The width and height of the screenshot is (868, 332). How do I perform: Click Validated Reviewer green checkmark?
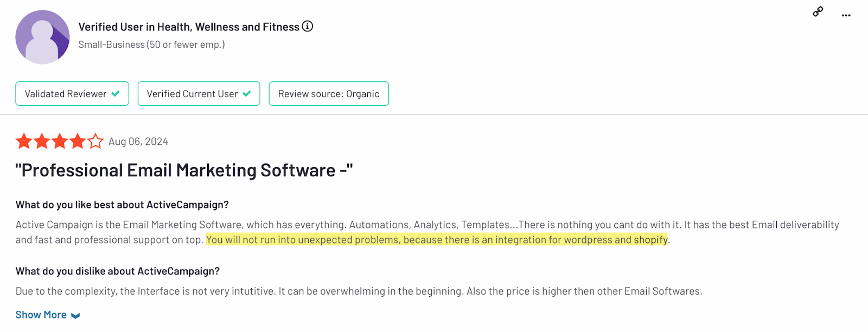coord(116,94)
